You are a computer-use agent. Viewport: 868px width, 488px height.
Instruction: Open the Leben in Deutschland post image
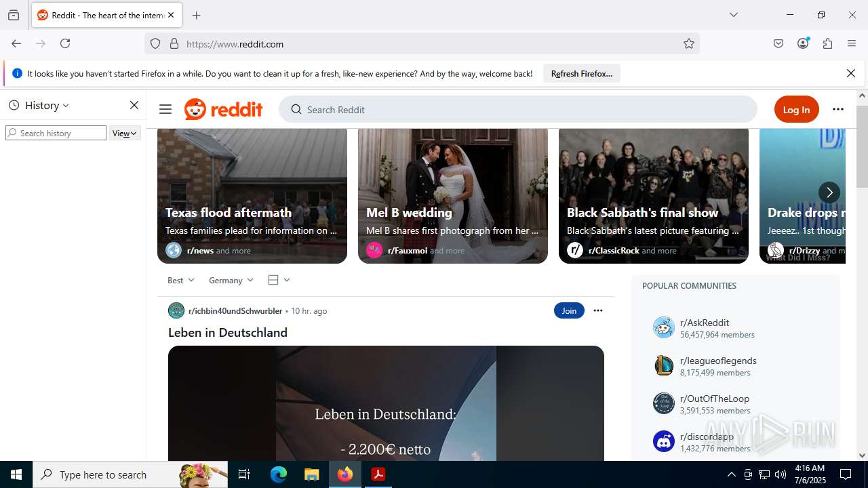(x=386, y=403)
